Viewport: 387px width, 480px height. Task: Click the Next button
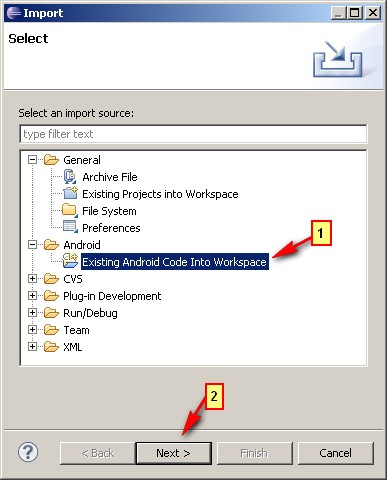click(x=173, y=453)
